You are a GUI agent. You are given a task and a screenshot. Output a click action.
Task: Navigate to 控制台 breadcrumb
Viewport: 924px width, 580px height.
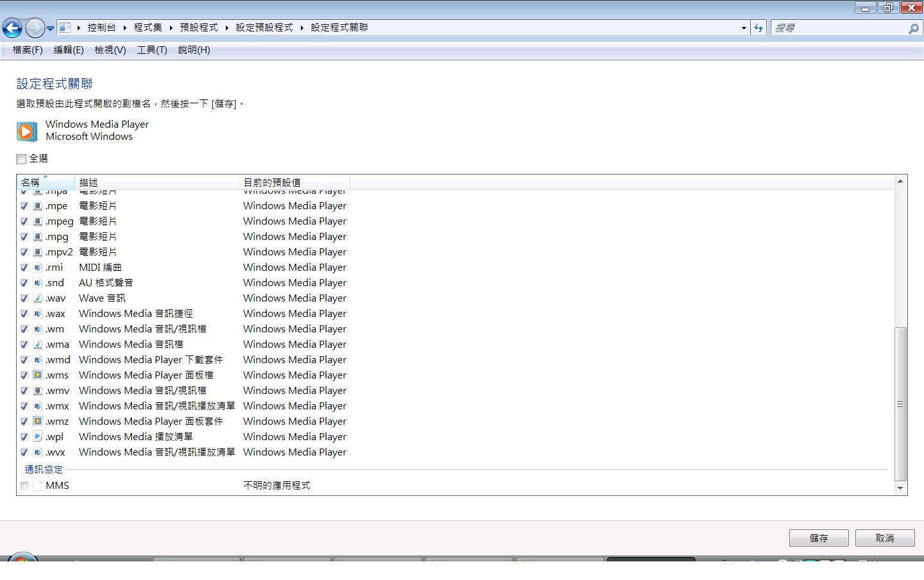pos(102,28)
